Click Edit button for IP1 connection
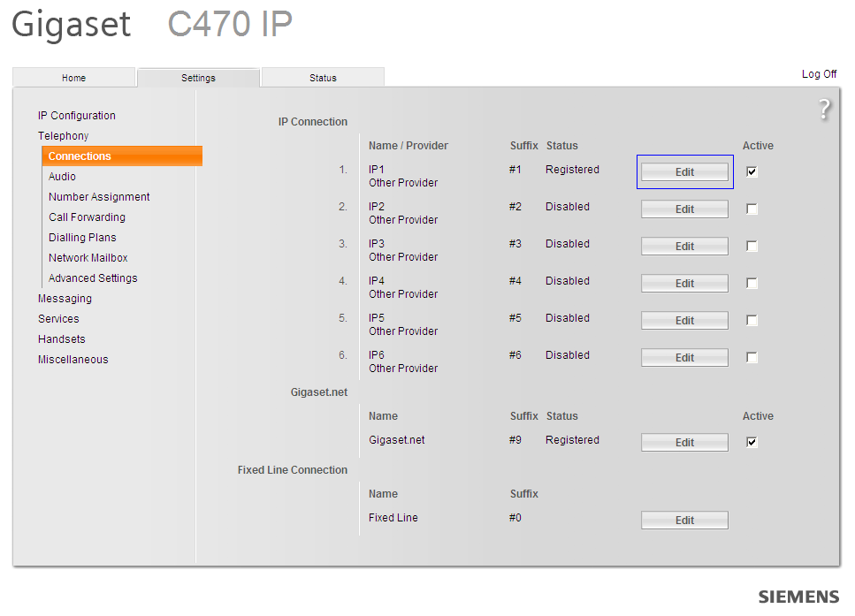 point(685,171)
